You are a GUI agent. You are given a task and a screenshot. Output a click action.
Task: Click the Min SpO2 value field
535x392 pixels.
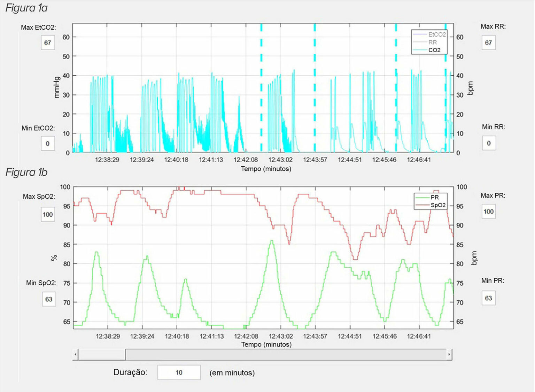point(49,299)
